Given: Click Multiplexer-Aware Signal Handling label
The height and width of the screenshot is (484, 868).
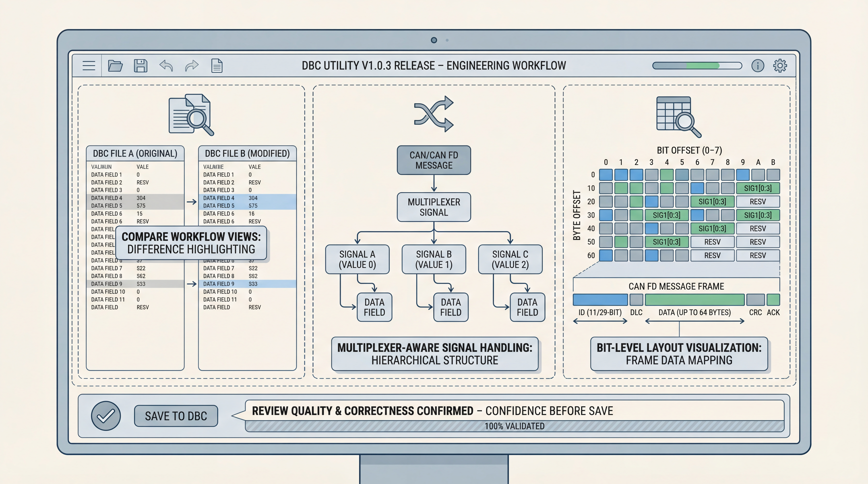Looking at the screenshot, I should coord(435,354).
